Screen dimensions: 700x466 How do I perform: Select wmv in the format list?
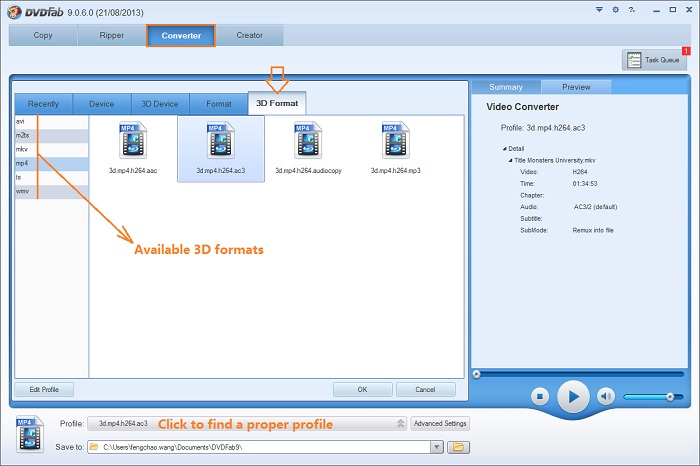51,191
